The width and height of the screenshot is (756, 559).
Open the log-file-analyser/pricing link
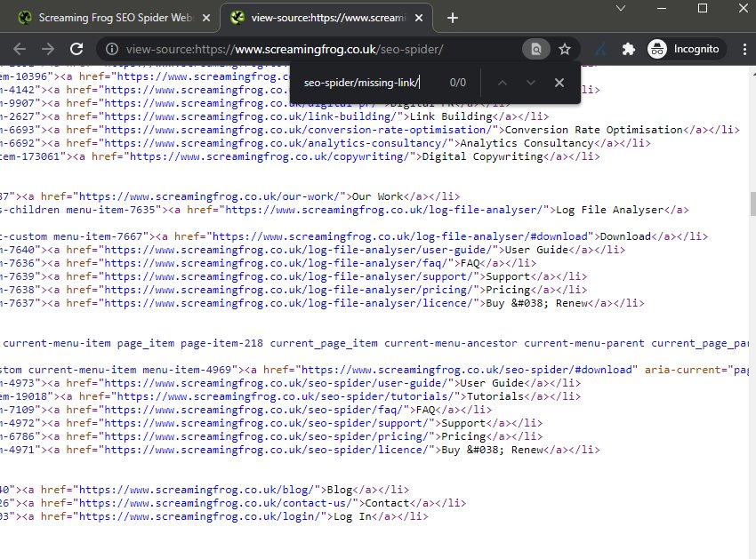(x=289, y=290)
